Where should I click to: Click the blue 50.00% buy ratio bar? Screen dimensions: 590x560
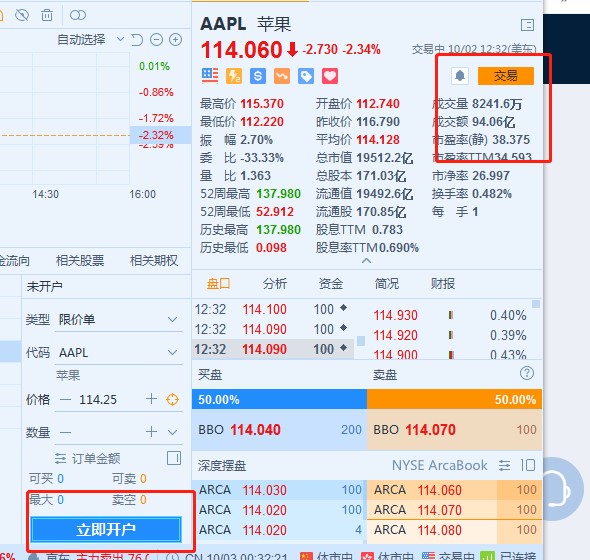(x=279, y=399)
